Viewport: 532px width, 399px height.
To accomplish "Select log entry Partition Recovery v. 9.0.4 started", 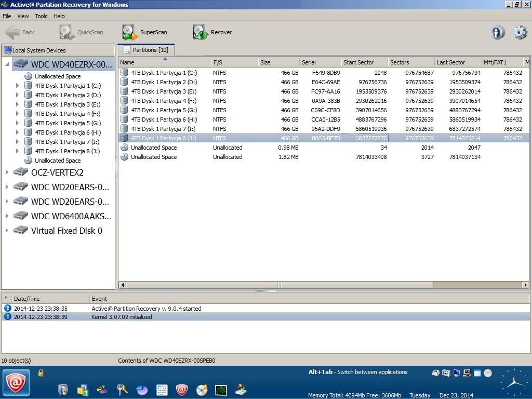I will coord(266,309).
